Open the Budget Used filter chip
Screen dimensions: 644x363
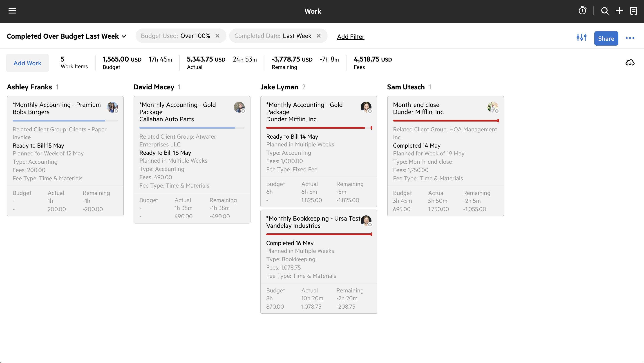click(175, 36)
